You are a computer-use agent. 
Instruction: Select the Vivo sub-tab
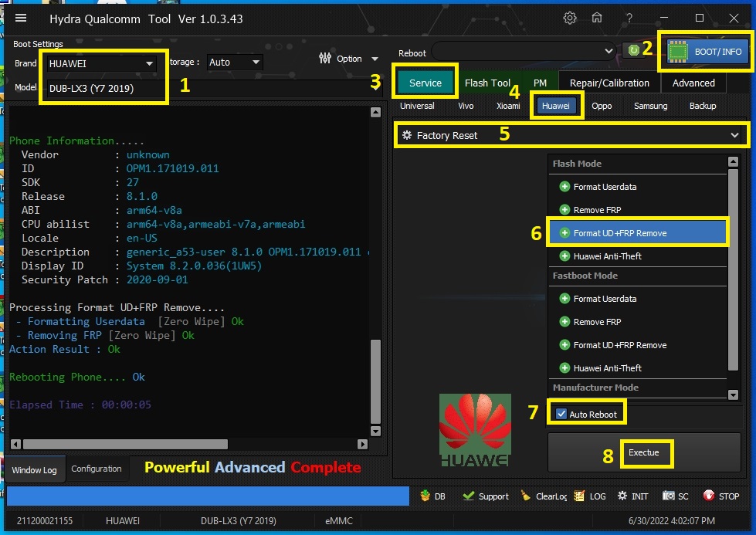466,106
